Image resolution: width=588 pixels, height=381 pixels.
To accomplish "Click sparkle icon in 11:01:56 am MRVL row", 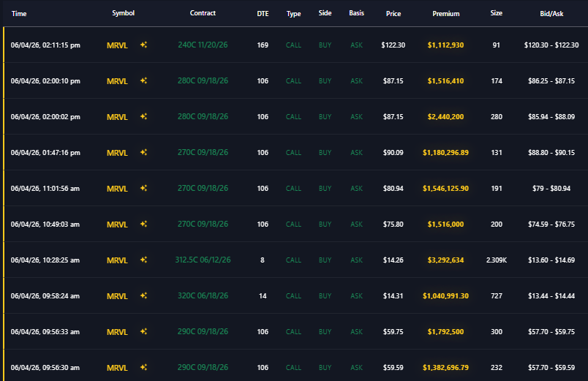I will click(x=143, y=188).
